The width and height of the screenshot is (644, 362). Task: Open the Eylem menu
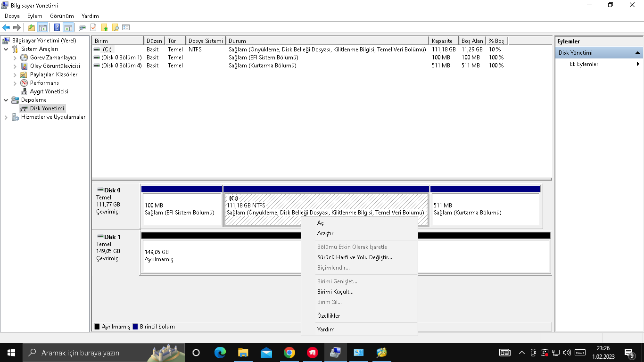point(35,16)
